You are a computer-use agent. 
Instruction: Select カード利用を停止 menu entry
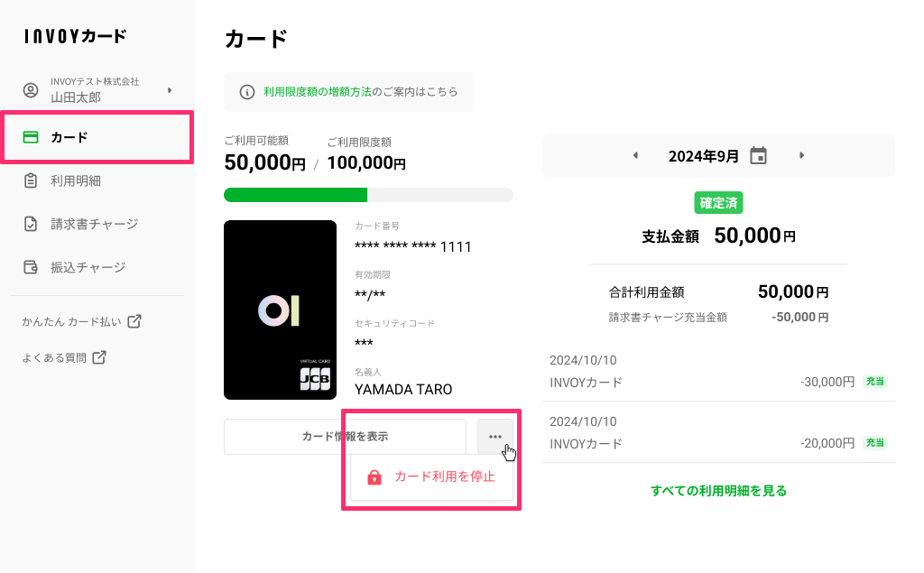(x=431, y=477)
